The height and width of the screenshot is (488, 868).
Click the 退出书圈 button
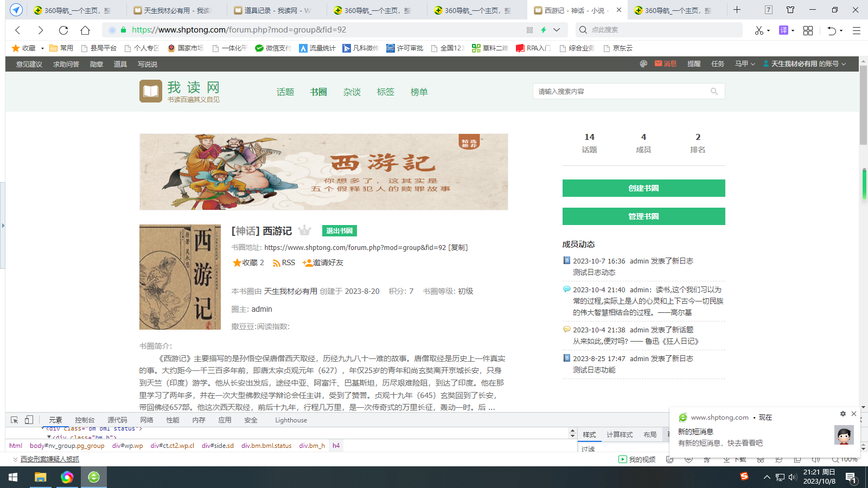339,231
